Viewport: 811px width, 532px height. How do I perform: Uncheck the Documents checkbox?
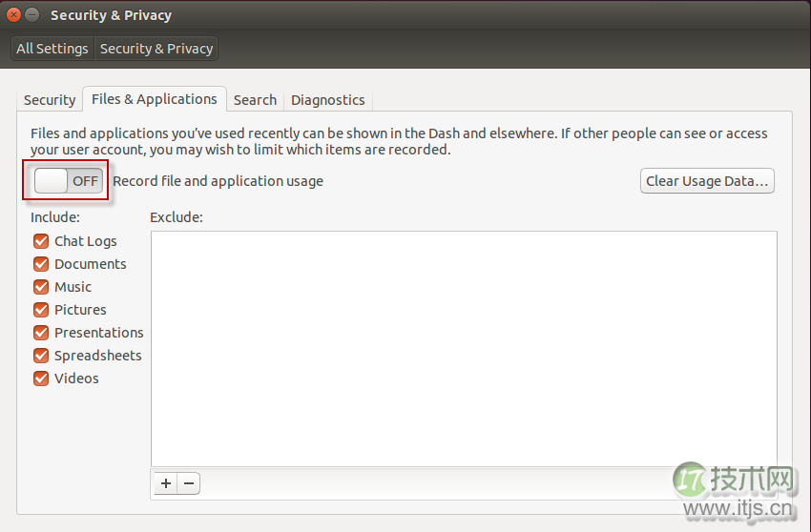point(41,264)
